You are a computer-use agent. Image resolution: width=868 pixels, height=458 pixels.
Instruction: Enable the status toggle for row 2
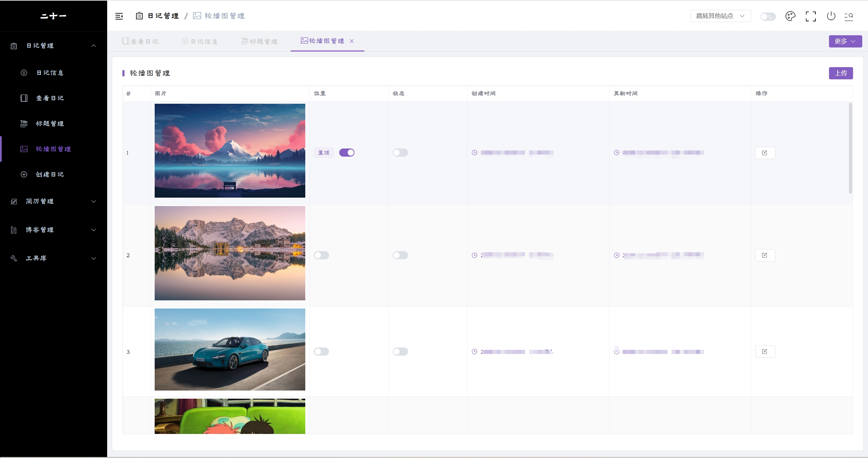tap(400, 255)
